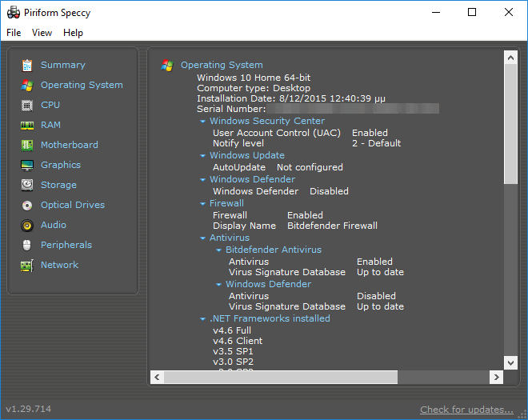Collapse Windows Defender subsection under Antivirus
Image resolution: width=528 pixels, height=420 pixels.
(219, 285)
